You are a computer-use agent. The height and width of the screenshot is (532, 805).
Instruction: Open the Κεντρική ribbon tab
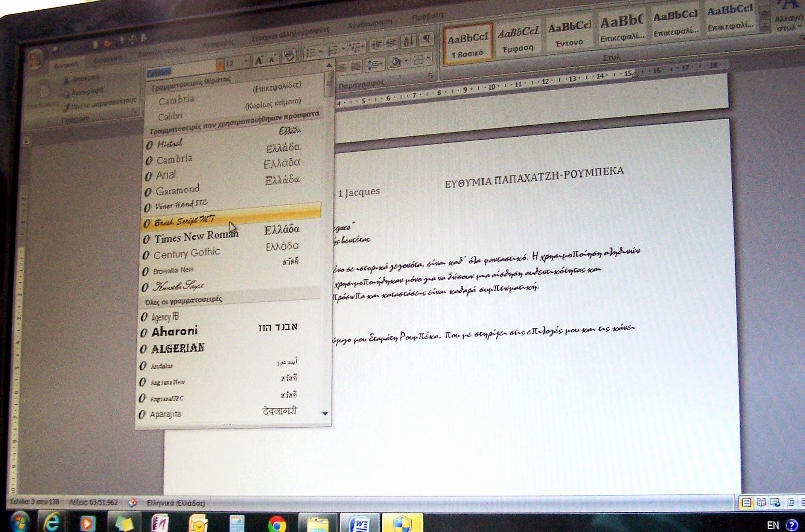66,64
